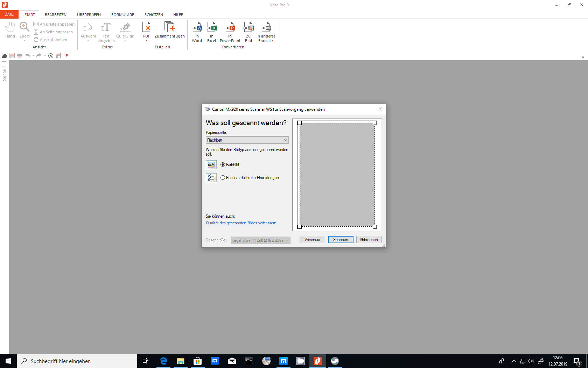Choose the Text eingeben tool

click(x=106, y=32)
